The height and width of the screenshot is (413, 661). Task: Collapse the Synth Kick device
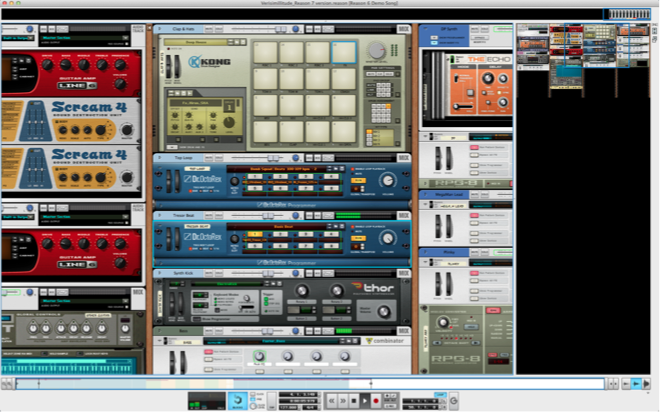(x=160, y=274)
